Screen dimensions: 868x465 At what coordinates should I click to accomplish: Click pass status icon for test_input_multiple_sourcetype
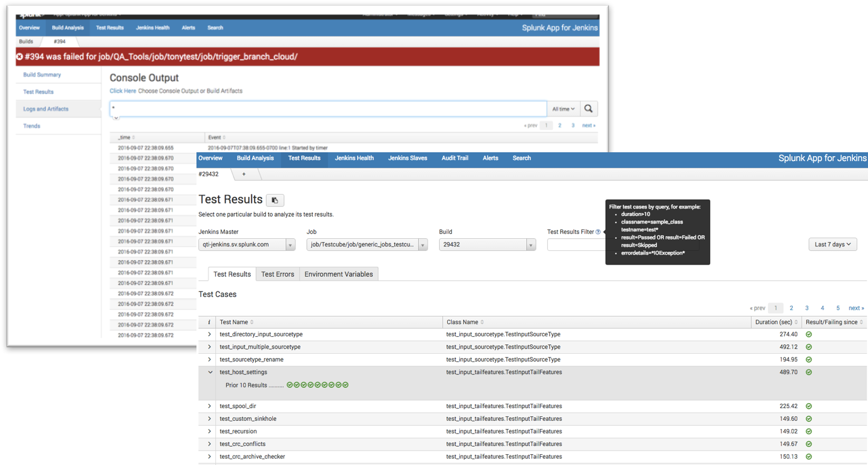click(809, 347)
